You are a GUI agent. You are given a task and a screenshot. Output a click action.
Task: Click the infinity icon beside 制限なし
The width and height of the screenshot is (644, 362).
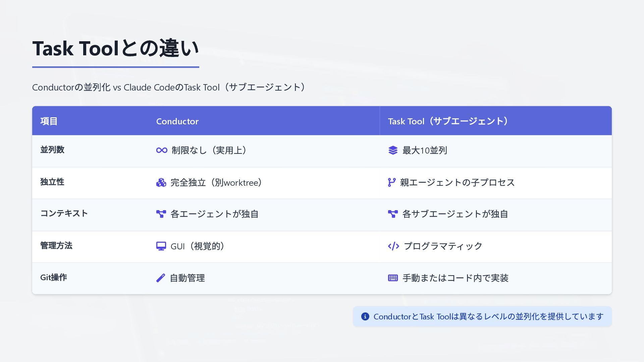162,150
